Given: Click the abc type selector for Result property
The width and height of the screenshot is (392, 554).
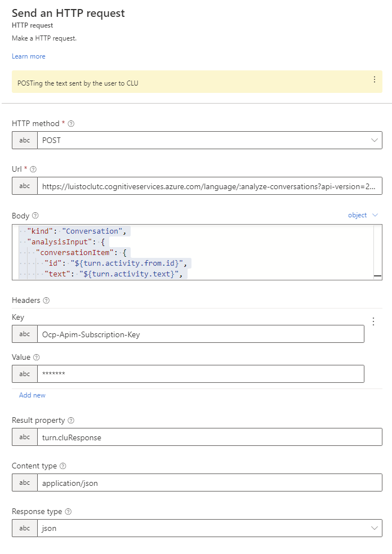Looking at the screenshot, I should (x=25, y=437).
